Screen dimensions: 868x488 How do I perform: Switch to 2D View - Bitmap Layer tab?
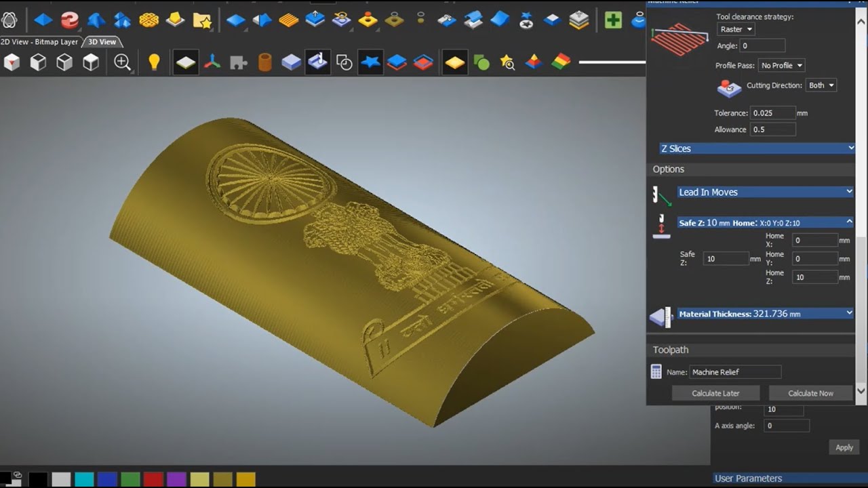click(x=39, y=42)
